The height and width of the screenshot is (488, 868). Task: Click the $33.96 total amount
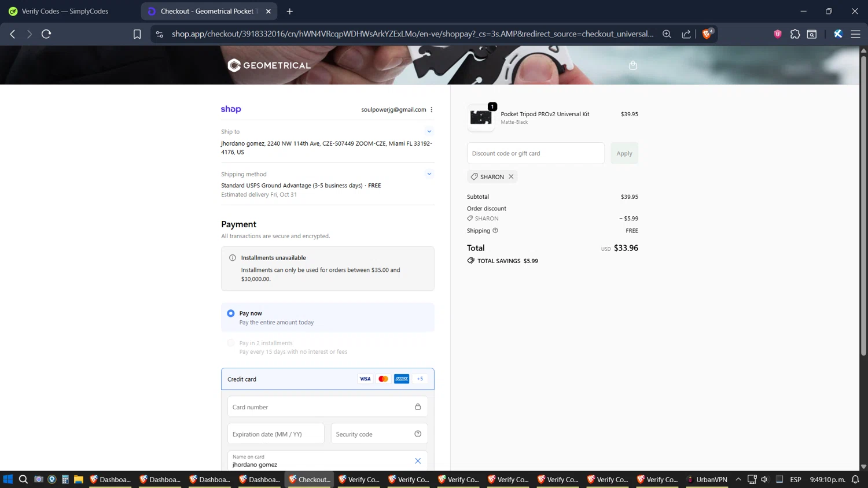tap(626, 248)
